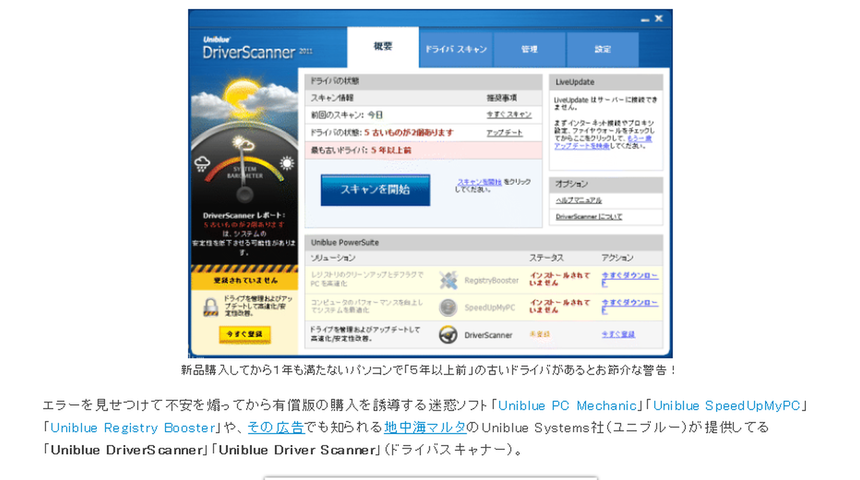Image resolution: width=860 pixels, height=480 pixels.
Task: Click the yellow 今すぐ登録 button
Action: 245,334
